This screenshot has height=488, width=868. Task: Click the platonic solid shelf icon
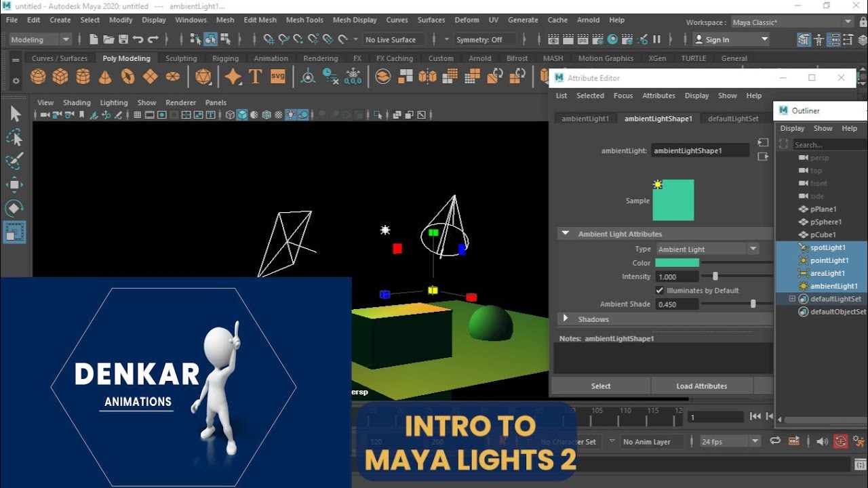203,77
